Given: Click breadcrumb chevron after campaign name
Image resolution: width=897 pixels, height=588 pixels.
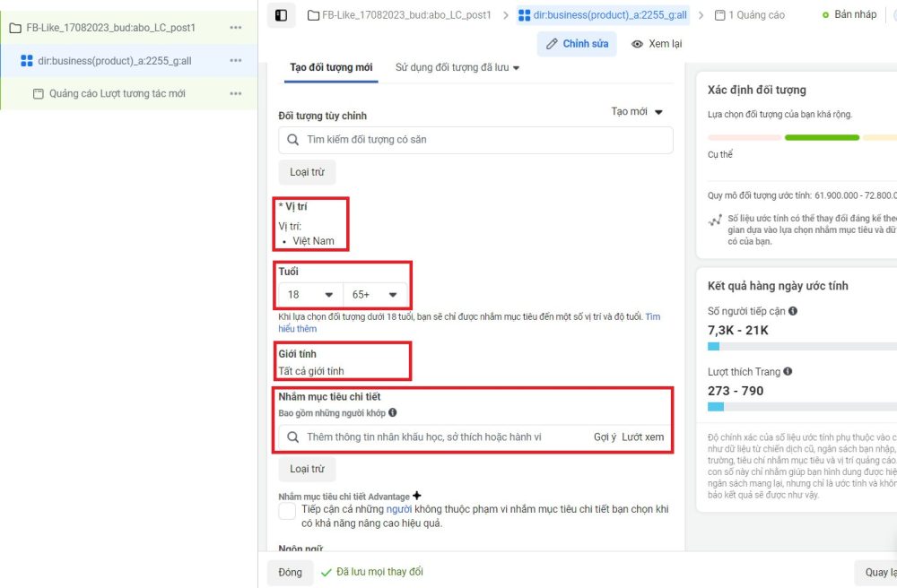Looking at the screenshot, I should [506, 15].
